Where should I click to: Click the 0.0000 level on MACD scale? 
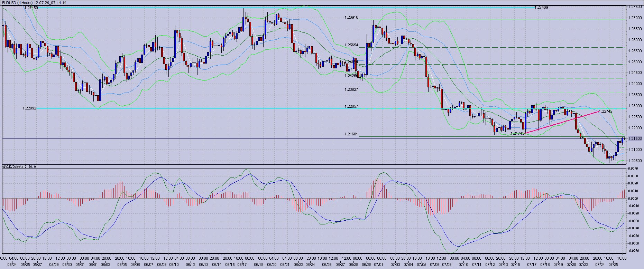pyautogui.click(x=634, y=199)
